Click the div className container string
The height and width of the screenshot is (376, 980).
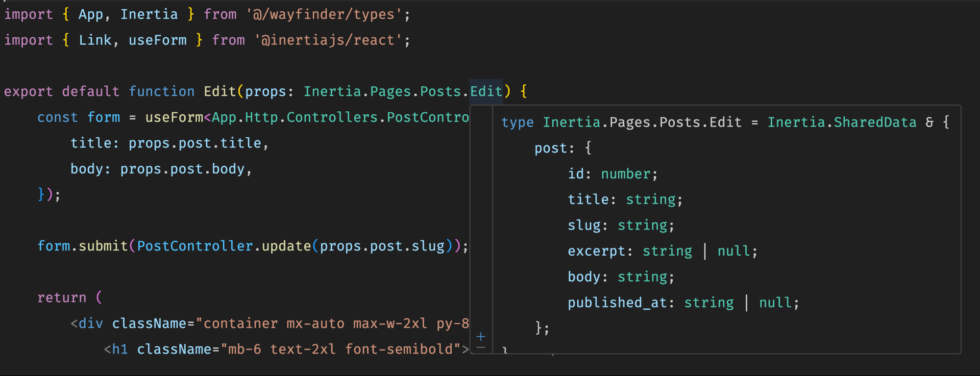[333, 324]
